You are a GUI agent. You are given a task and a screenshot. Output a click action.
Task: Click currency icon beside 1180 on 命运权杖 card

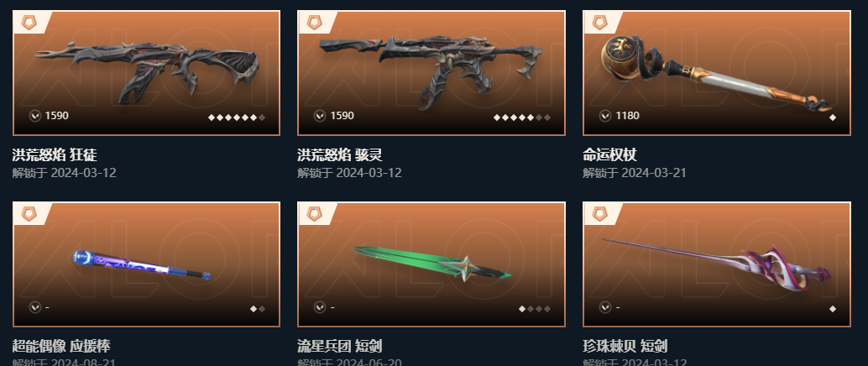click(605, 116)
